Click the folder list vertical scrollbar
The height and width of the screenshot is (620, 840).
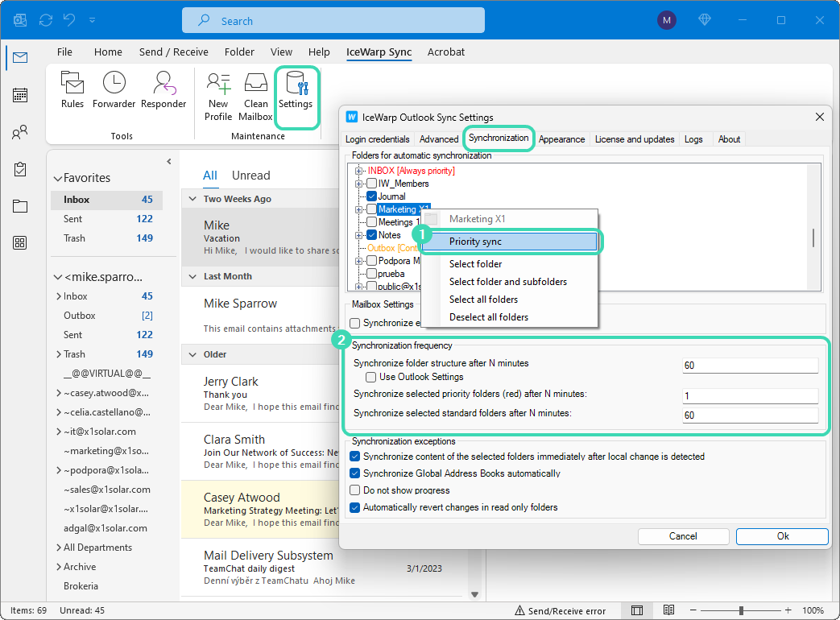pos(813,238)
